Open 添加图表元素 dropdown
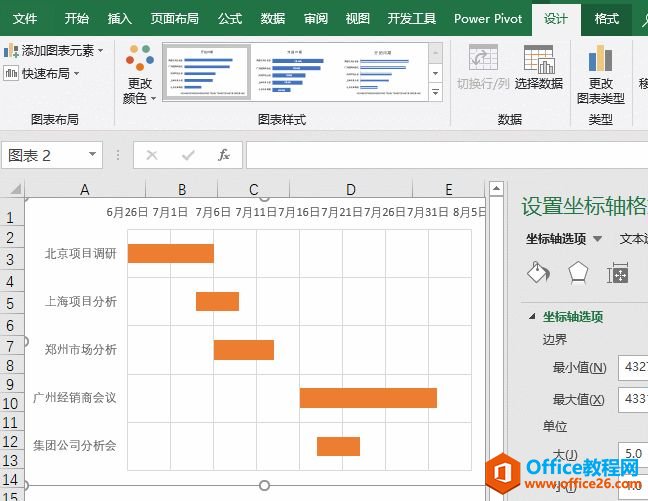This screenshot has width=648, height=501. click(53, 51)
